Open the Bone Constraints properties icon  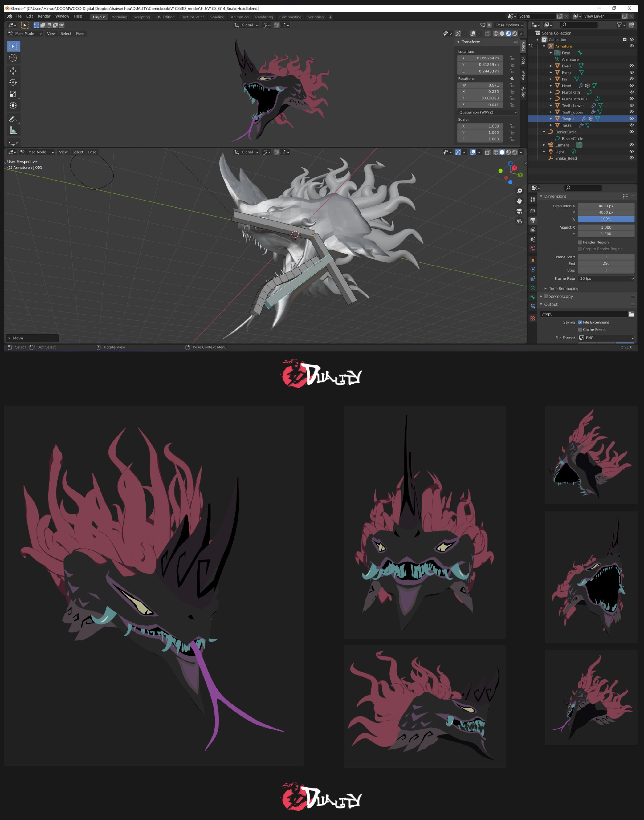(533, 306)
